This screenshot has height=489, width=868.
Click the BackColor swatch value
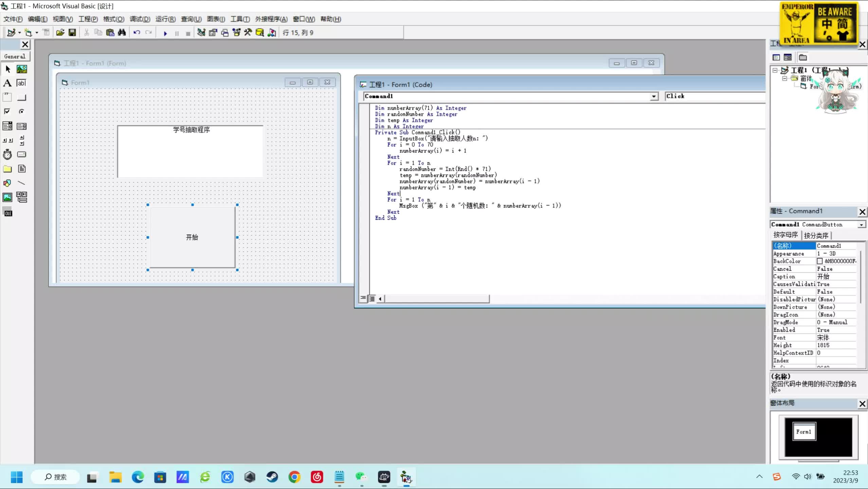(x=820, y=261)
